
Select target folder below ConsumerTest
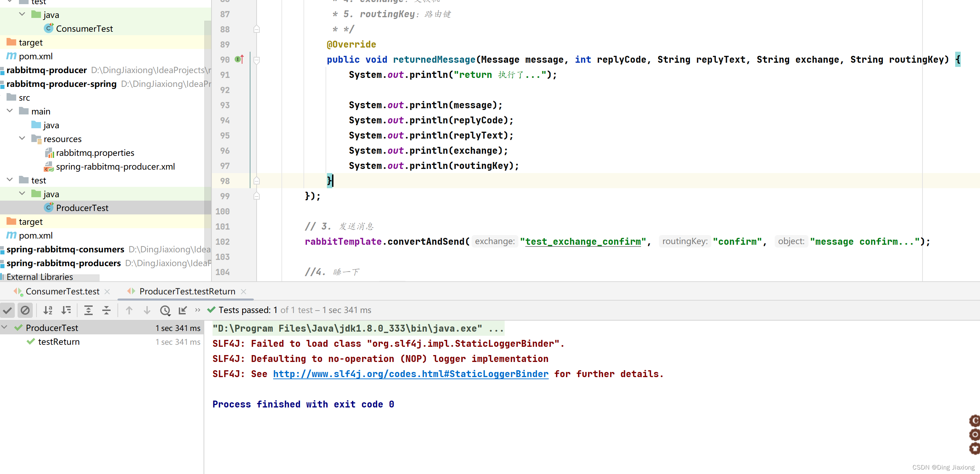pos(25,42)
